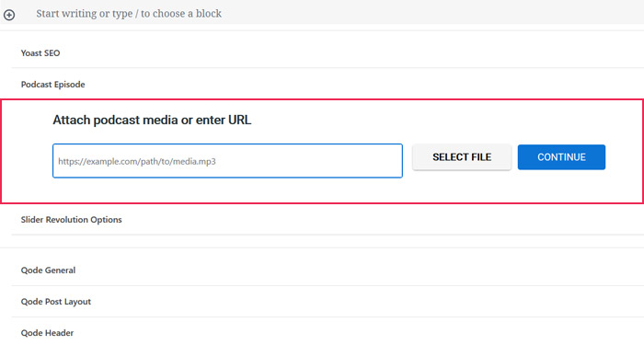644x345 pixels.
Task: Click the blue CONTINUE button
Action: [x=561, y=157]
